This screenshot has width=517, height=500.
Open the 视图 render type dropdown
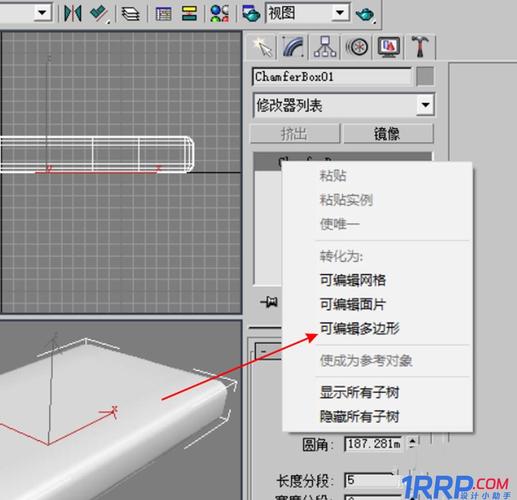pos(340,13)
